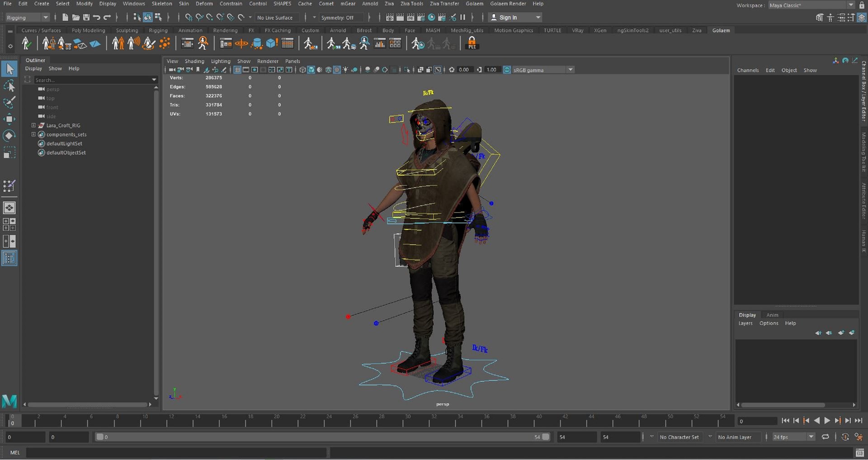Image resolution: width=868 pixels, height=460 pixels.
Task: Toggle isolate select in viewport
Action: tap(407, 70)
